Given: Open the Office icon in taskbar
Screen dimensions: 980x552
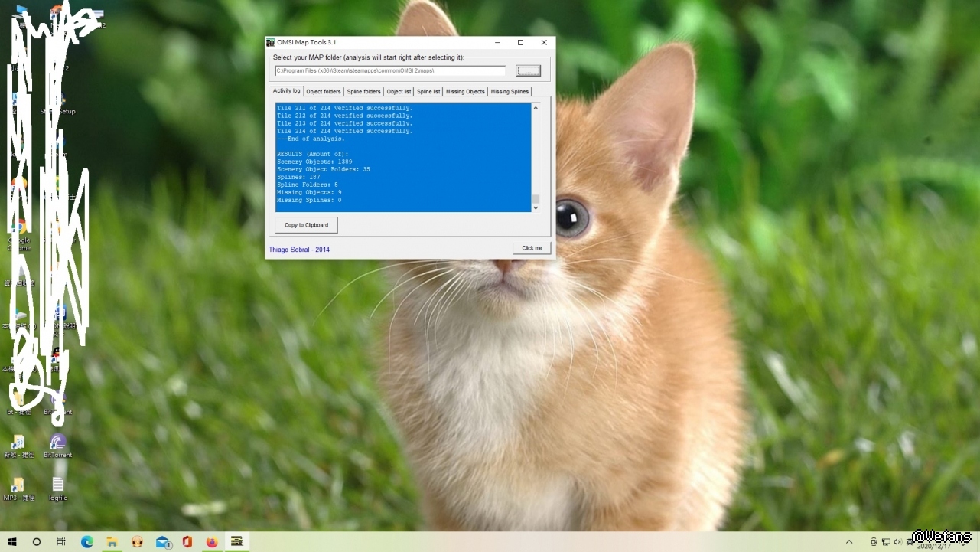Looking at the screenshot, I should click(x=187, y=542).
